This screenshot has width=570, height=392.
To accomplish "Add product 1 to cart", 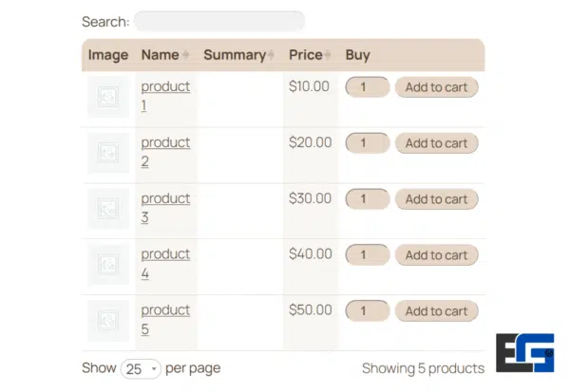I will point(436,87).
